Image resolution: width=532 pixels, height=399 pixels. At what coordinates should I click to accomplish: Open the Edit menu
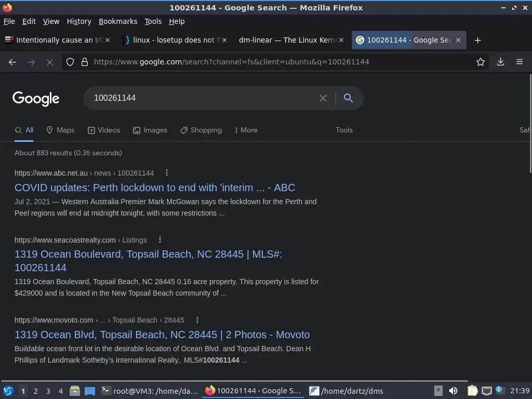29,21
